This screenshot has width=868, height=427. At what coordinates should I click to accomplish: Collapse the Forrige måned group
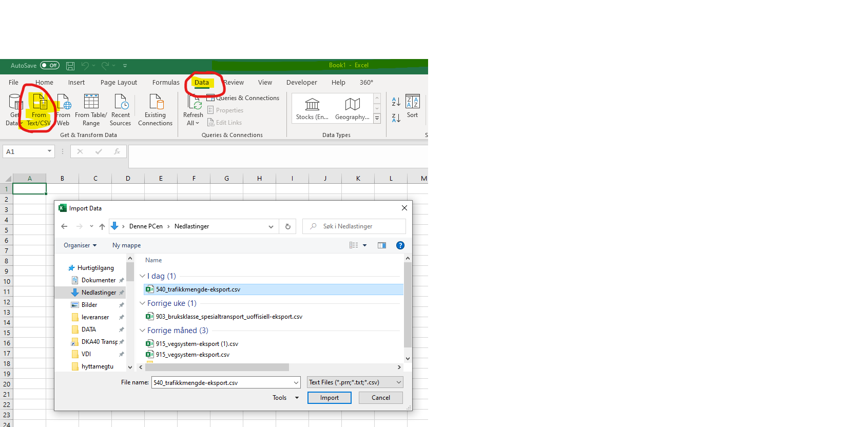(142, 331)
